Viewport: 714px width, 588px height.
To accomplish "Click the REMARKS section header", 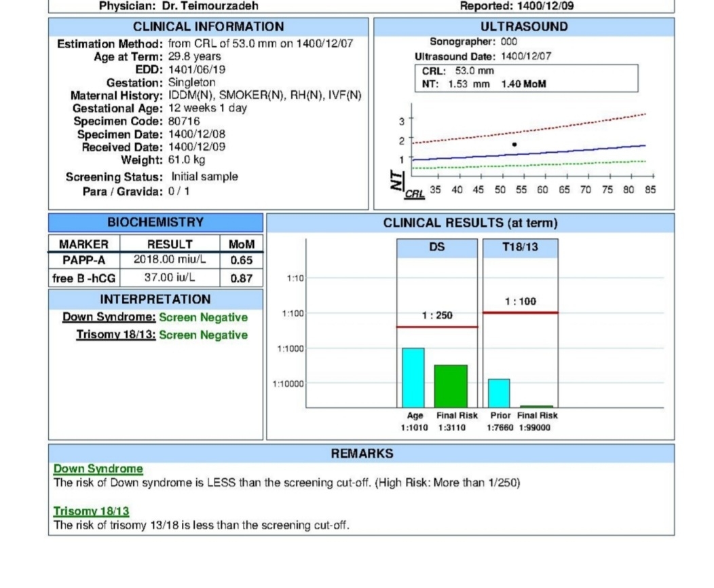I will pos(362,454).
